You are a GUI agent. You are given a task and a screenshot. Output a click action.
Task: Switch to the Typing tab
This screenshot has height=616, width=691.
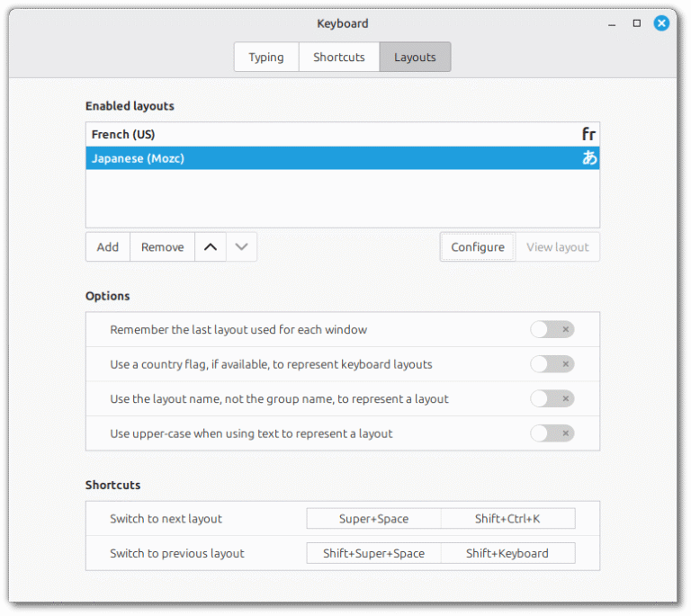[266, 57]
